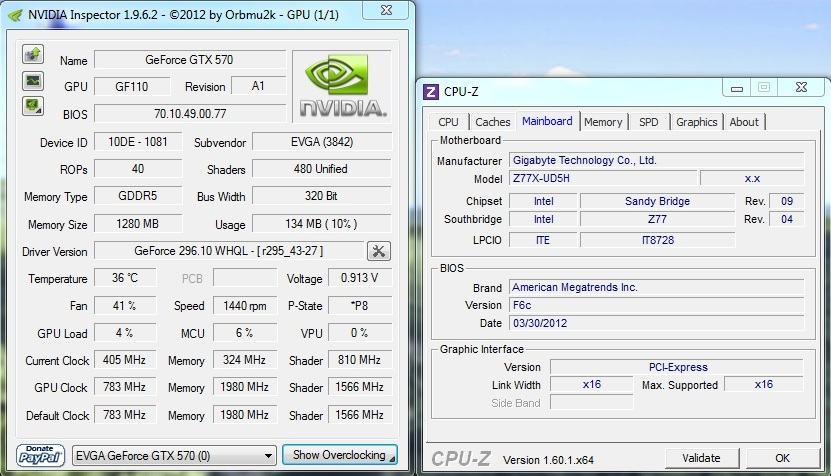The image size is (831, 476).
Task: Click the 320 Bit bus width value
Action: pos(322,196)
